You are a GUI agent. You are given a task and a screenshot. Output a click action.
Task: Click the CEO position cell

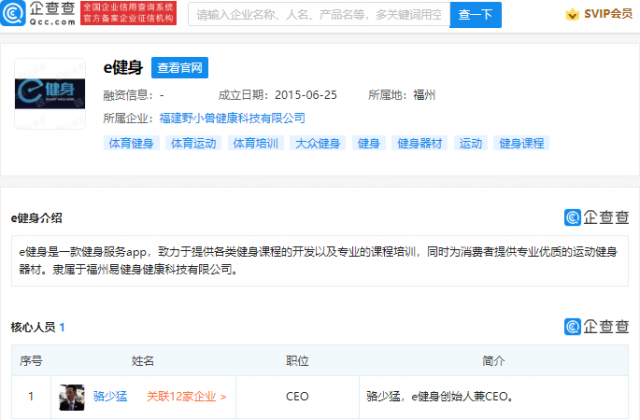point(297,396)
